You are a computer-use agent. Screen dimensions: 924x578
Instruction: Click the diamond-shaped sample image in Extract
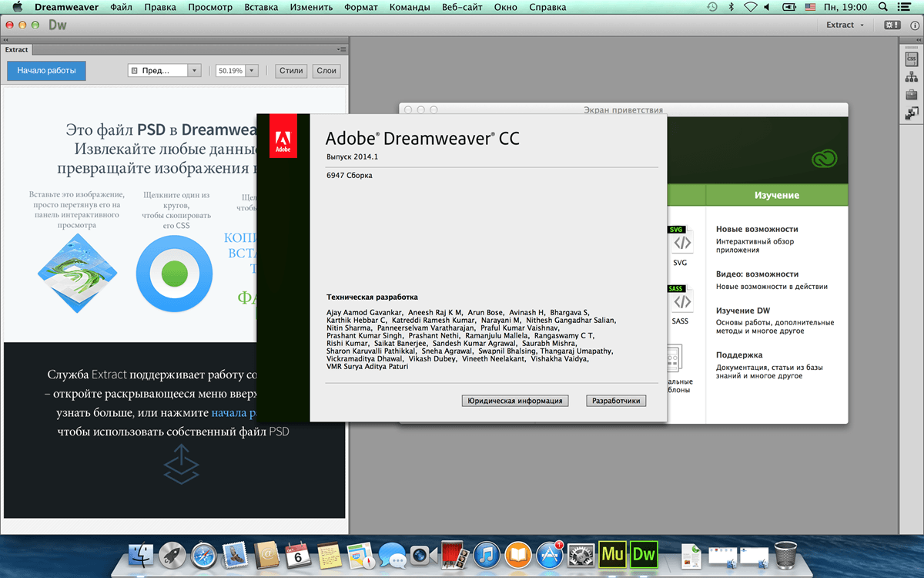pyautogui.click(x=77, y=273)
